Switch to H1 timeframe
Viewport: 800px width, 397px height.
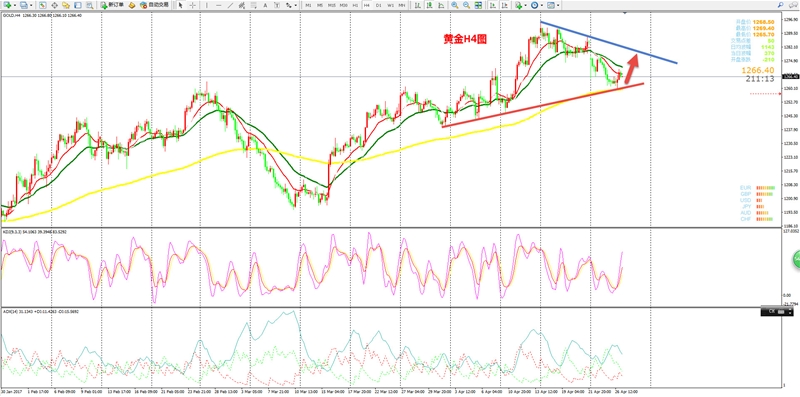coord(355,5)
